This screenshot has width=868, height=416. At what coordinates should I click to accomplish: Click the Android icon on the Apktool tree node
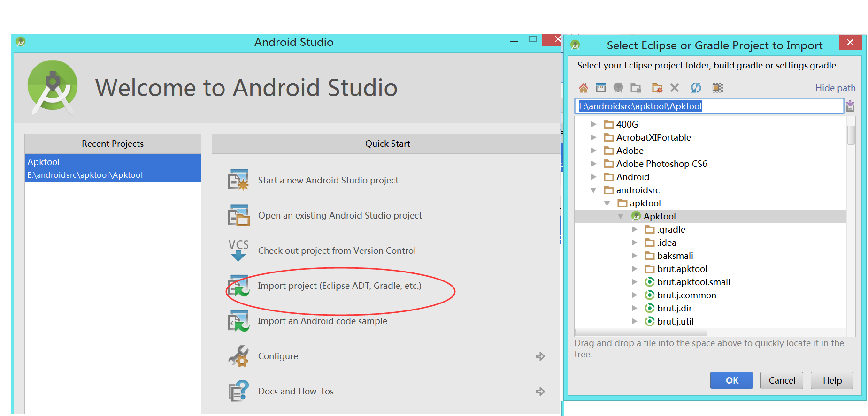(x=636, y=216)
